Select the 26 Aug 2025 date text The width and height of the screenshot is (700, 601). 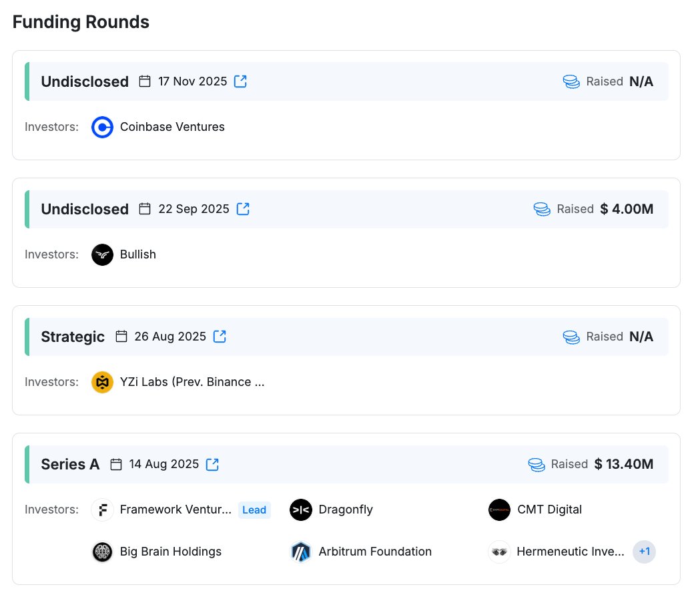click(x=170, y=337)
